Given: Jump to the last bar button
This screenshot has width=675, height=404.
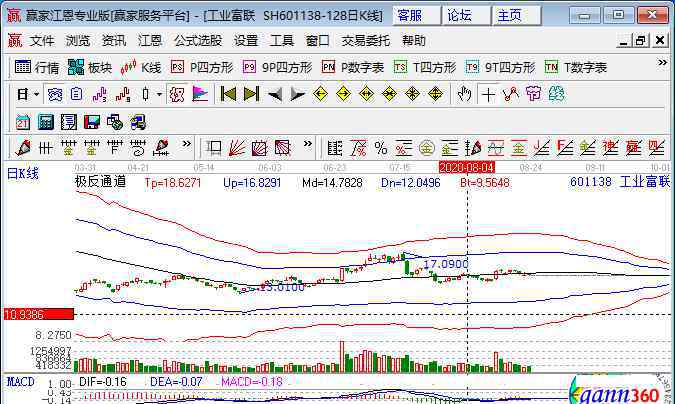Looking at the screenshot, I should [x=251, y=94].
